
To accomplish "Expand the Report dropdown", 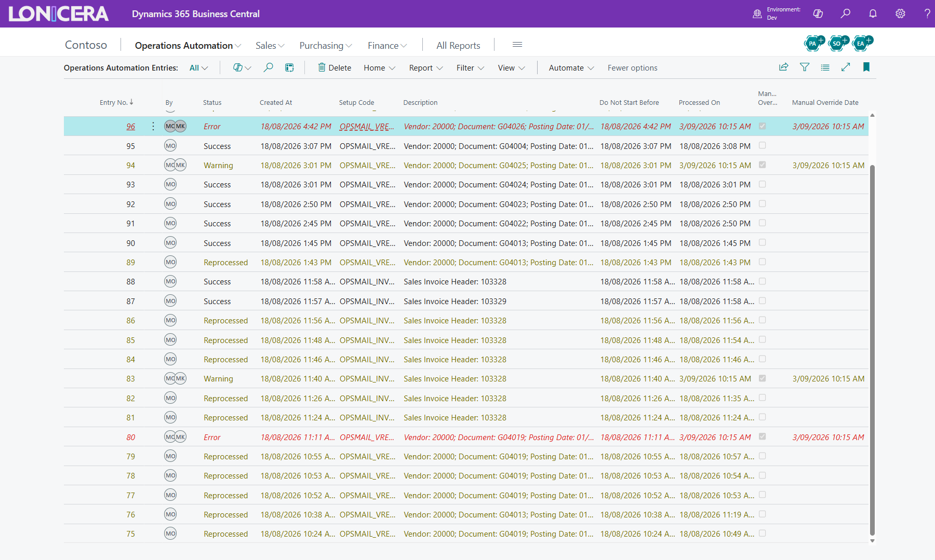I will (x=426, y=68).
